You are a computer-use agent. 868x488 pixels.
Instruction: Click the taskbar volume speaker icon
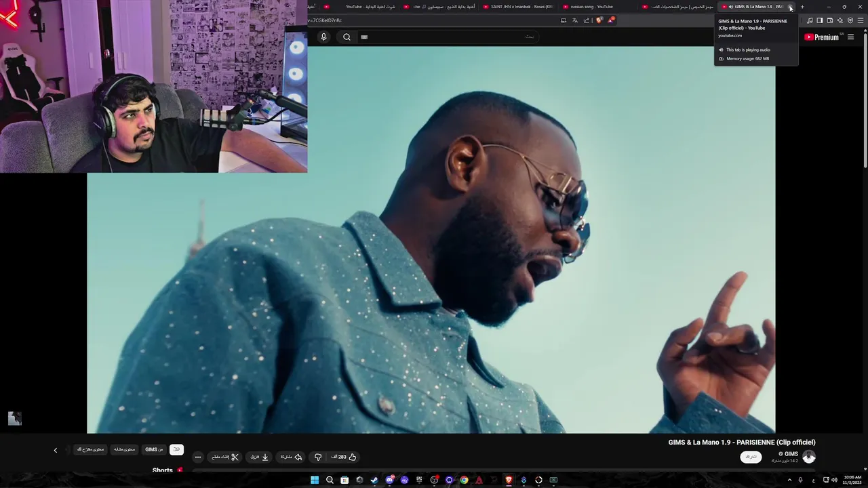(834, 480)
